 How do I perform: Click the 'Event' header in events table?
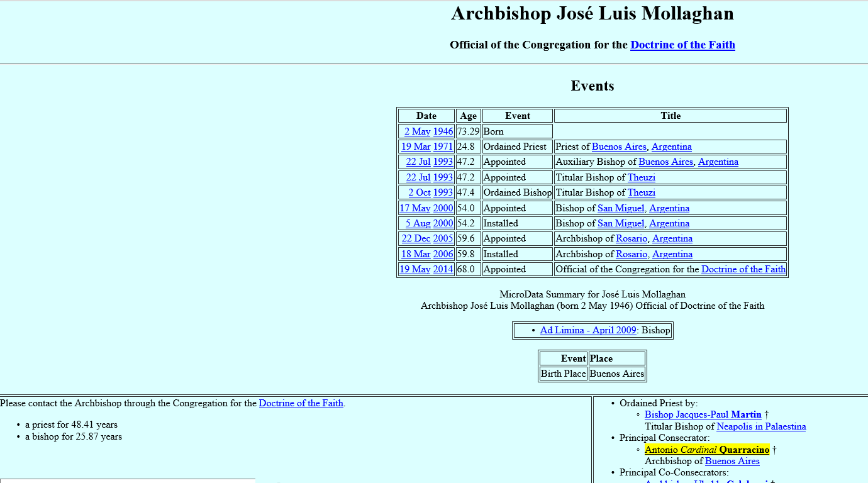tap(518, 116)
